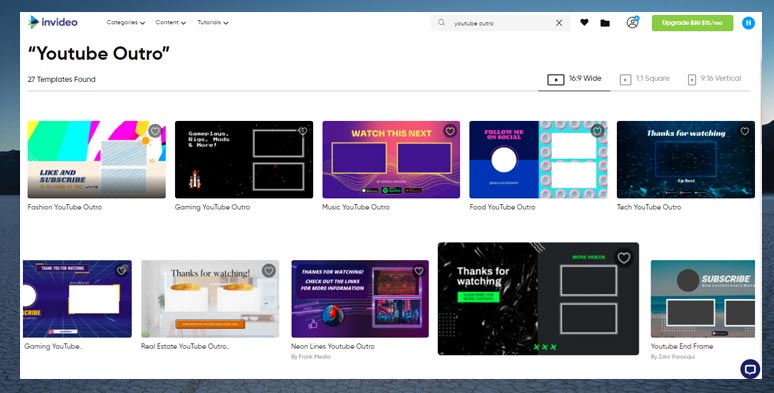
Task: Click the Real Estate YouTube Outro title
Action: pyautogui.click(x=185, y=347)
